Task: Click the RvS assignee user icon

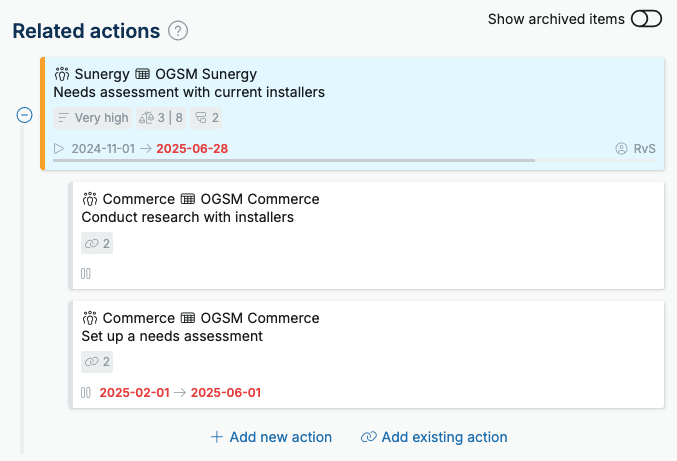Action: (x=621, y=149)
